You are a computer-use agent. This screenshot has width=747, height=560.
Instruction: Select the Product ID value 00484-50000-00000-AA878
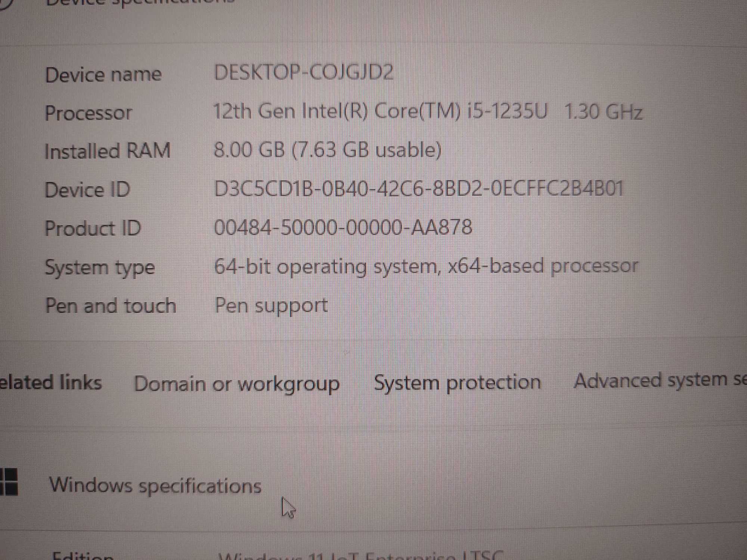click(343, 227)
